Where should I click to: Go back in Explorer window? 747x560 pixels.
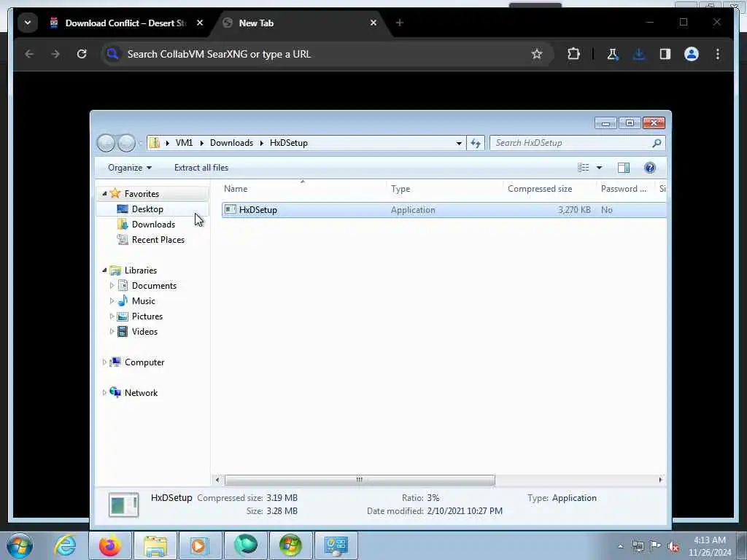pos(106,143)
